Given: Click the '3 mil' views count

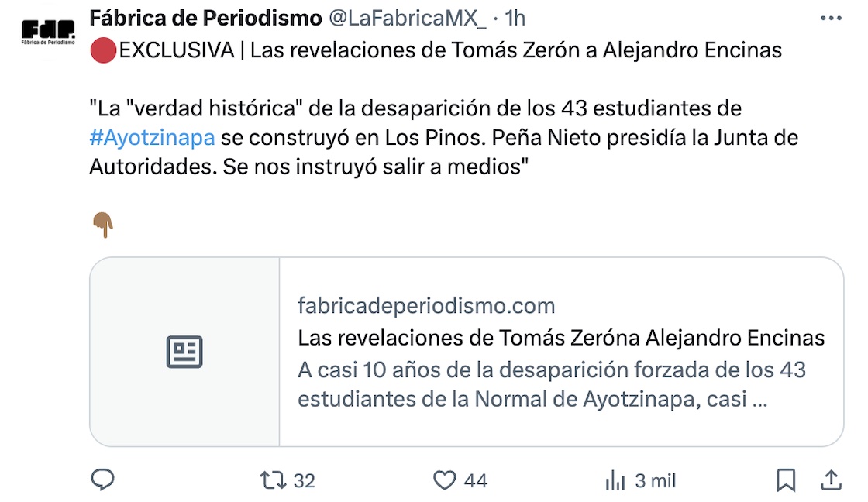Looking at the screenshot, I should click(656, 481).
